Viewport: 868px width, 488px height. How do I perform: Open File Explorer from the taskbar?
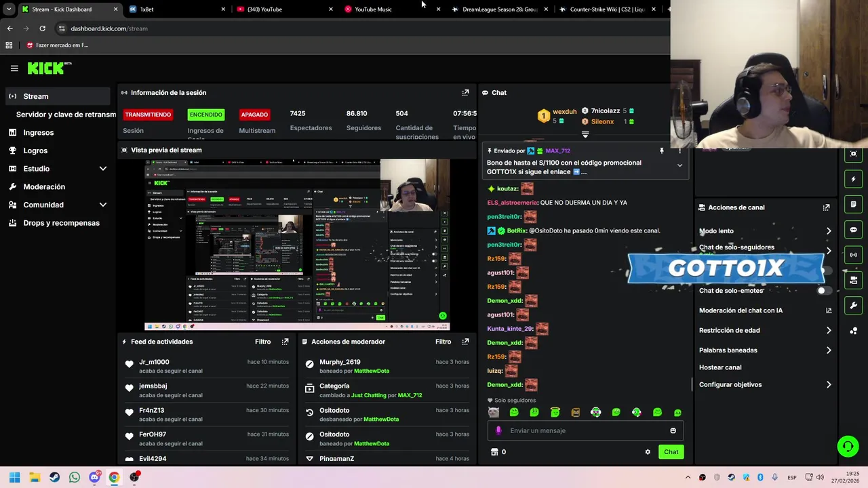pos(35,477)
